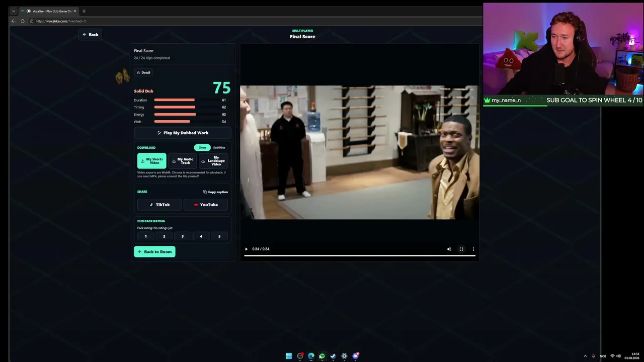Show hidden system tray icons
The height and width of the screenshot is (362, 644).
click(x=585, y=356)
